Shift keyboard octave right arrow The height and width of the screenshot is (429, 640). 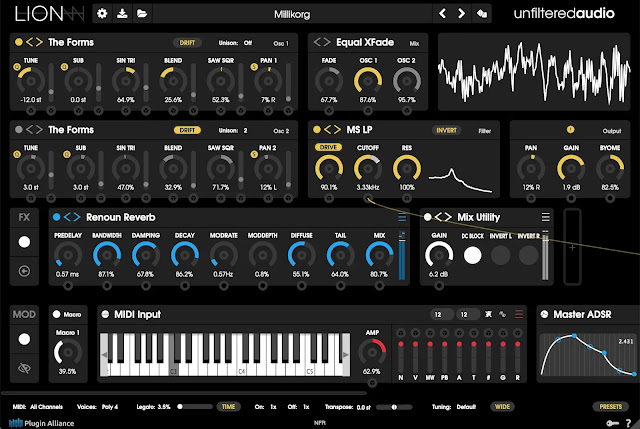click(x=346, y=355)
